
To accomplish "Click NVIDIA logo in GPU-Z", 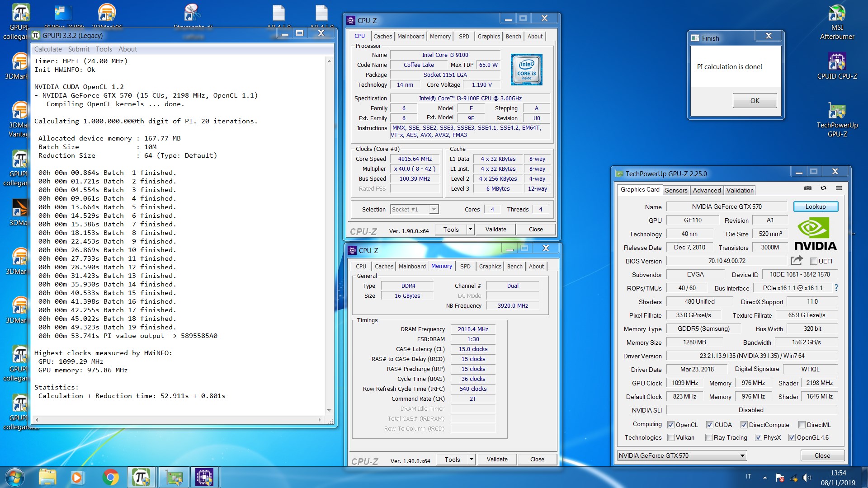I will 816,234.
